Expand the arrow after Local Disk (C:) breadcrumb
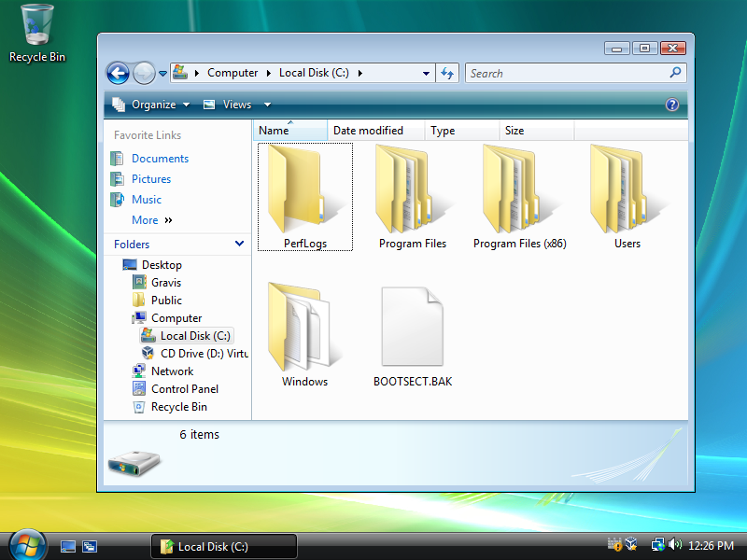Image resolution: width=747 pixels, height=560 pixels. (x=360, y=73)
